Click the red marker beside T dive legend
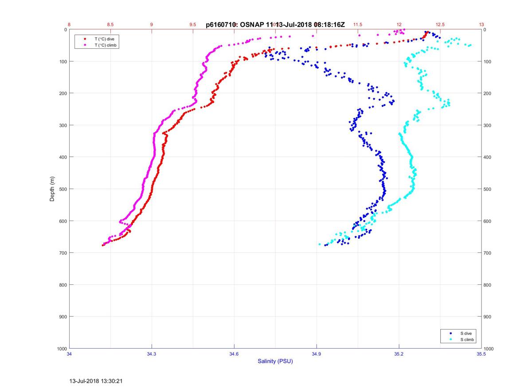This screenshot has height=392, width=532. coord(84,39)
